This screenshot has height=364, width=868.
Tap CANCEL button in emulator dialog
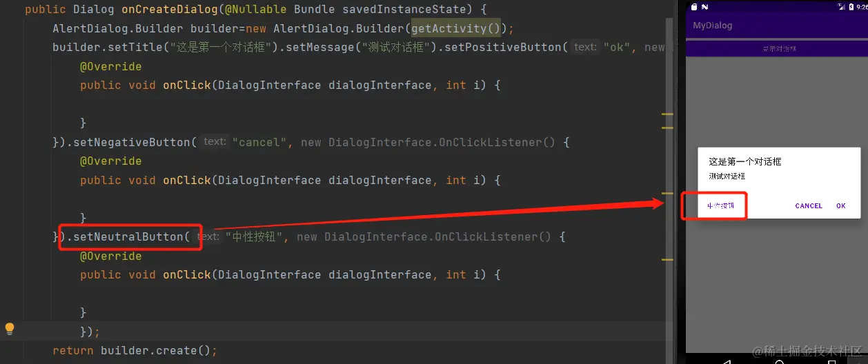(x=809, y=205)
